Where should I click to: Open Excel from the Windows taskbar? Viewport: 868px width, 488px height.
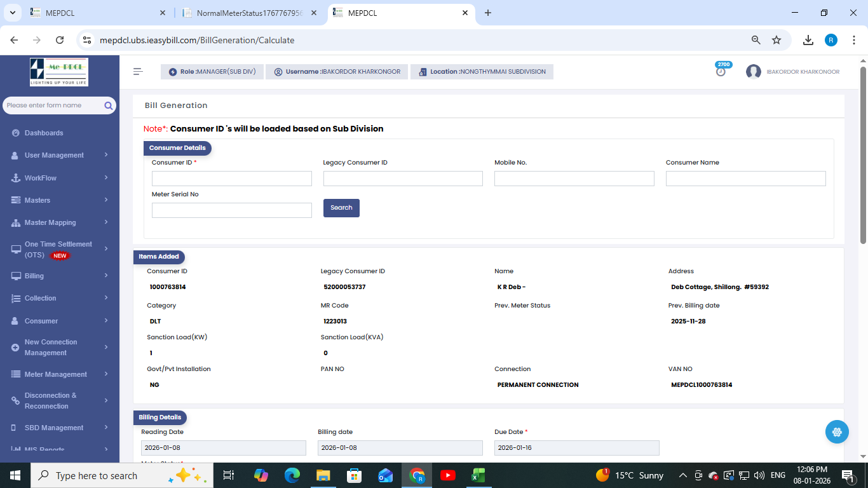click(x=478, y=475)
